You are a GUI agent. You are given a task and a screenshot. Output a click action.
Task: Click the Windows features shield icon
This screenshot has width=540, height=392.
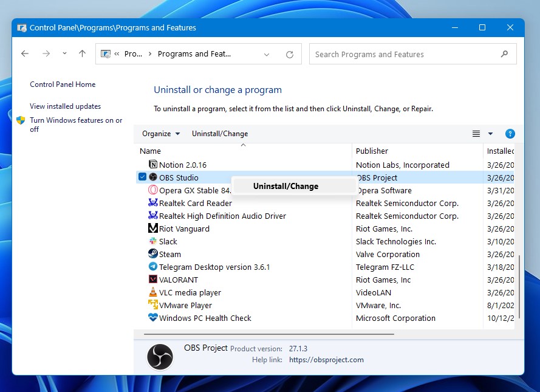pyautogui.click(x=21, y=120)
